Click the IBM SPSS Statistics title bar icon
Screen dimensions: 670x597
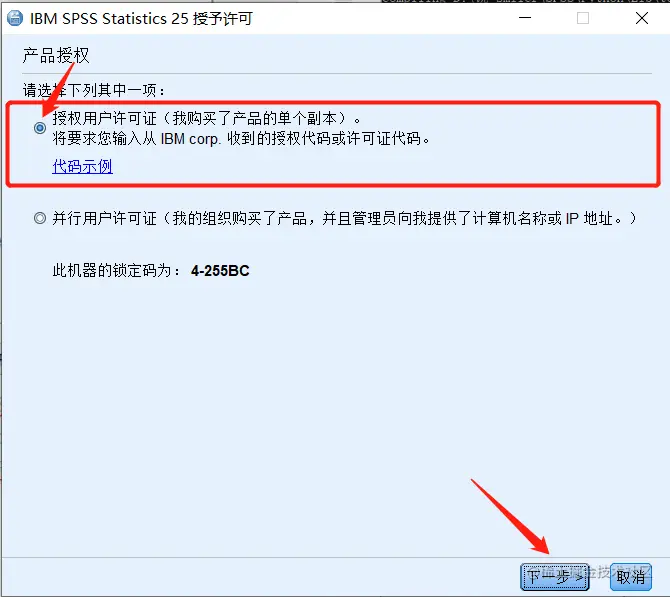[x=15, y=18]
